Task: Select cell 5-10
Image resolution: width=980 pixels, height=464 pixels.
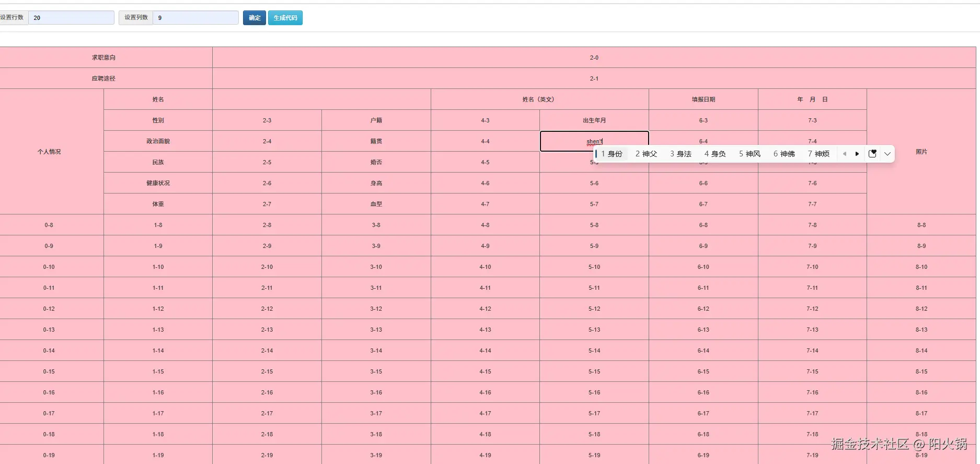Action: (594, 267)
